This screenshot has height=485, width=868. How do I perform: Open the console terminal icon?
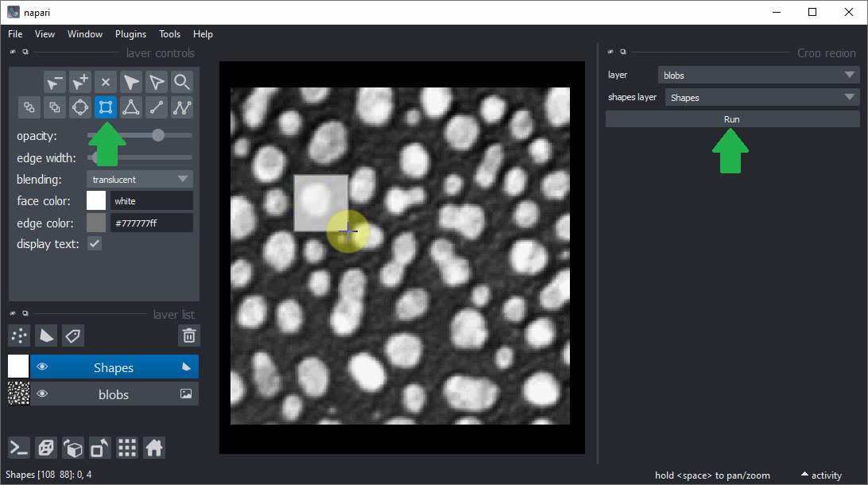[x=19, y=448]
